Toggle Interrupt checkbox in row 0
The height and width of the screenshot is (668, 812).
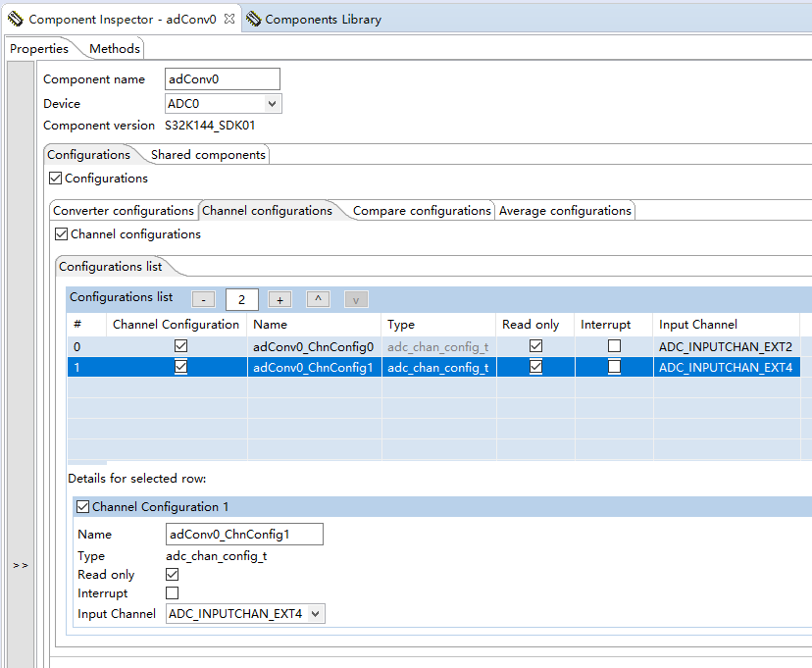(x=614, y=346)
